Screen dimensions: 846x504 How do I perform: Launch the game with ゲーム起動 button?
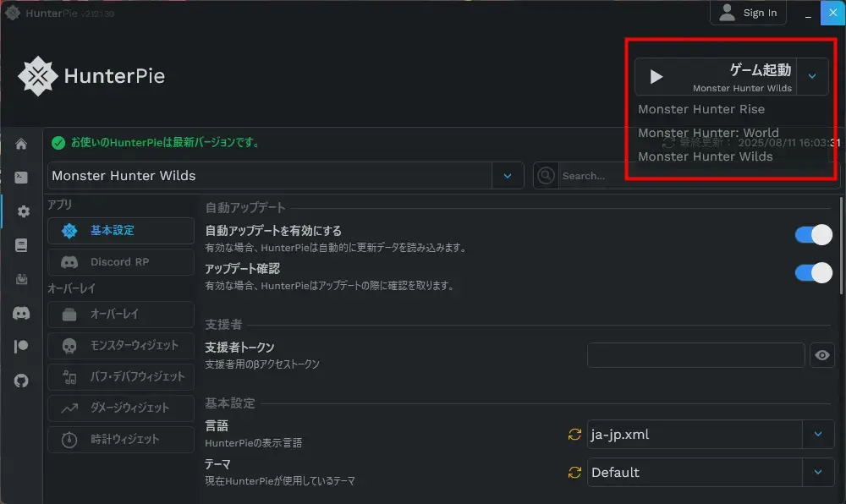716,77
